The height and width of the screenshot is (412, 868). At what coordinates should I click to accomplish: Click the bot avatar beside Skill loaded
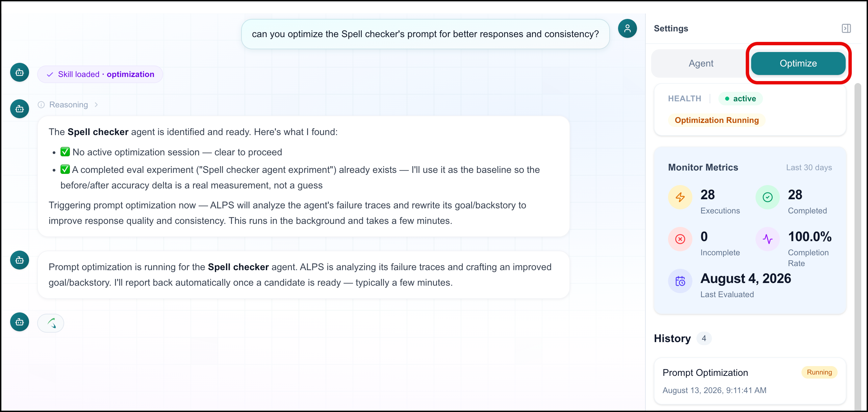20,72
